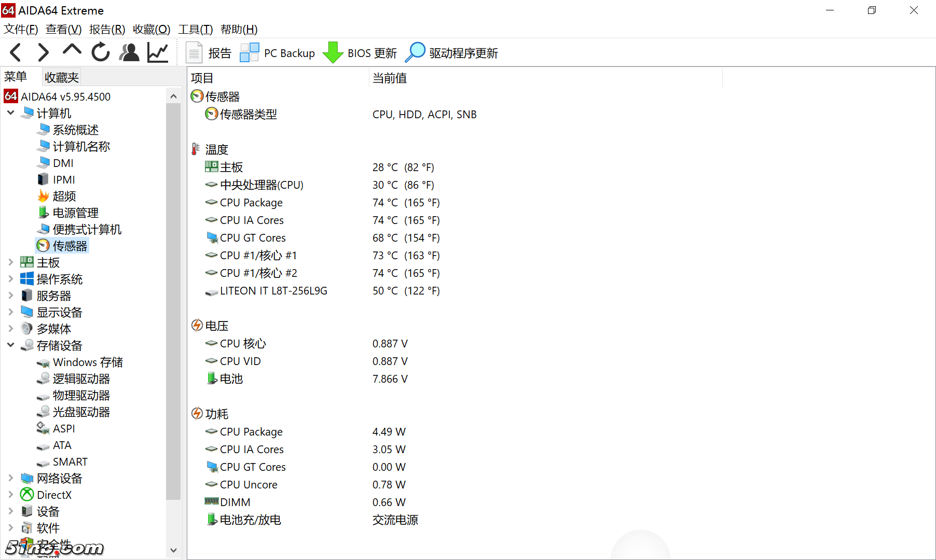Click the forward navigation arrow icon
The image size is (936, 560).
coord(43,52)
